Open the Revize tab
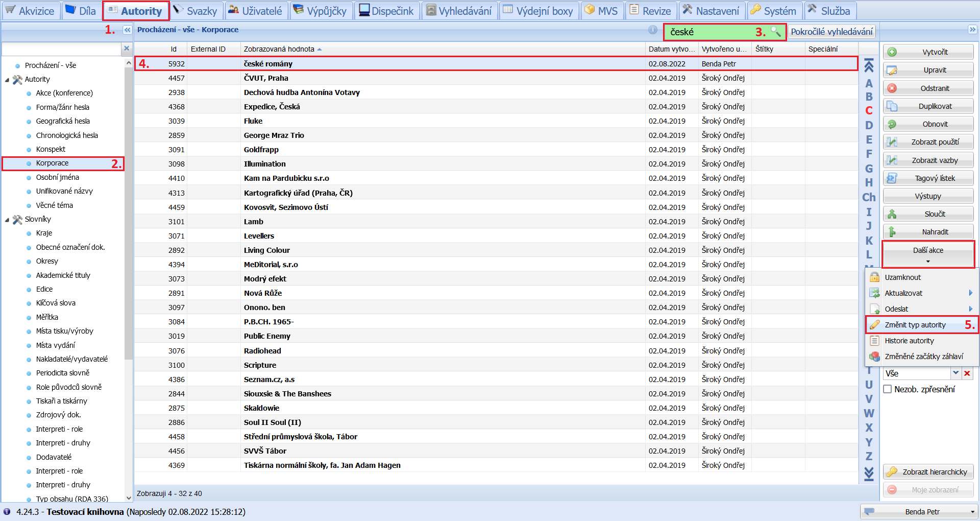 coord(651,11)
